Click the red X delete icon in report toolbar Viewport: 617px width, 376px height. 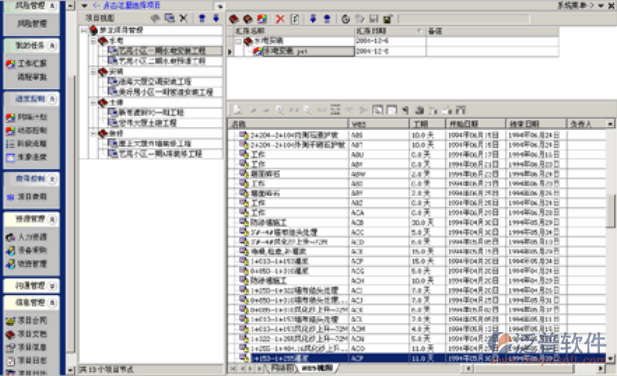tap(280, 19)
